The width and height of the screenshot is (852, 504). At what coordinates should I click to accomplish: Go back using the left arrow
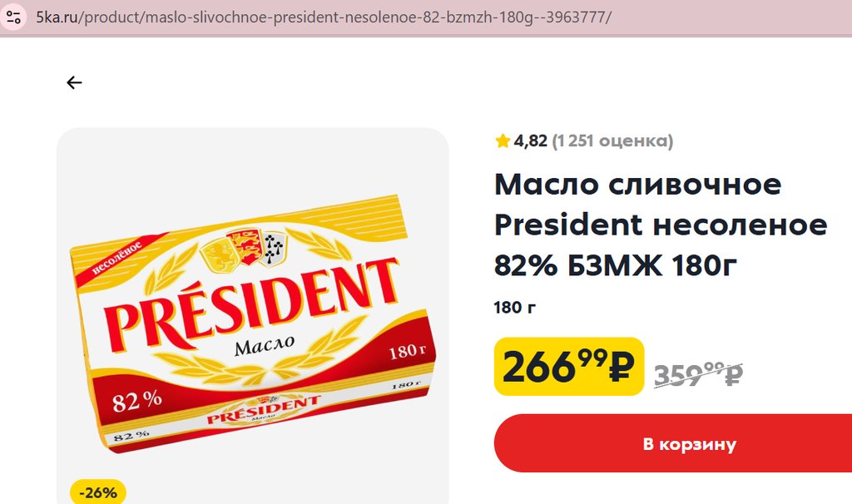74,82
